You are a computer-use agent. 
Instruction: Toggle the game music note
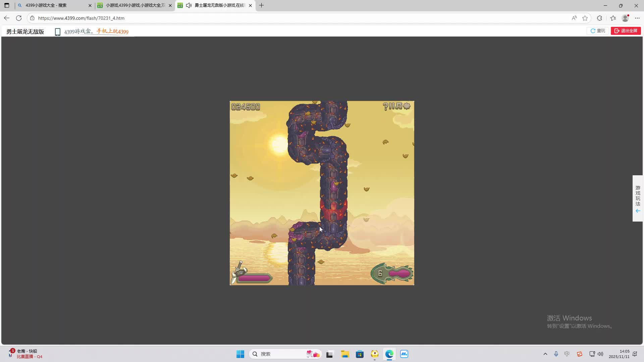click(x=398, y=107)
